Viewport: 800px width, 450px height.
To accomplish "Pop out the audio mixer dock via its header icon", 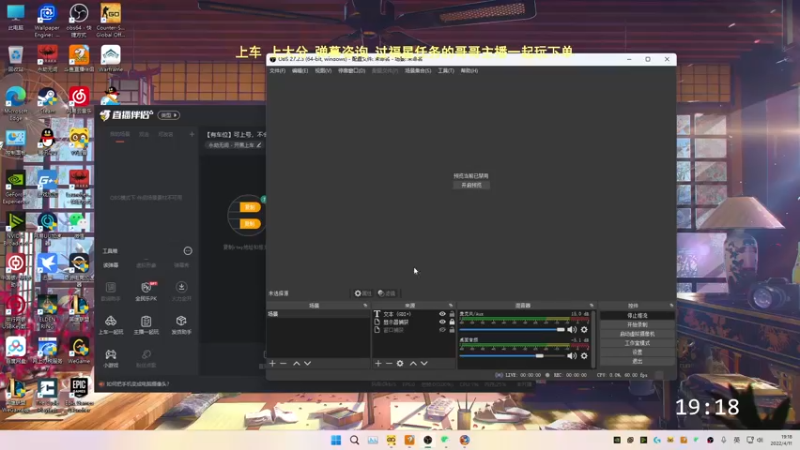I will click(591, 306).
